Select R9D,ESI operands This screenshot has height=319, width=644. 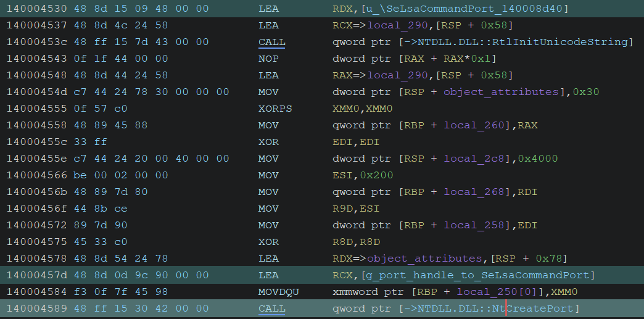point(356,209)
